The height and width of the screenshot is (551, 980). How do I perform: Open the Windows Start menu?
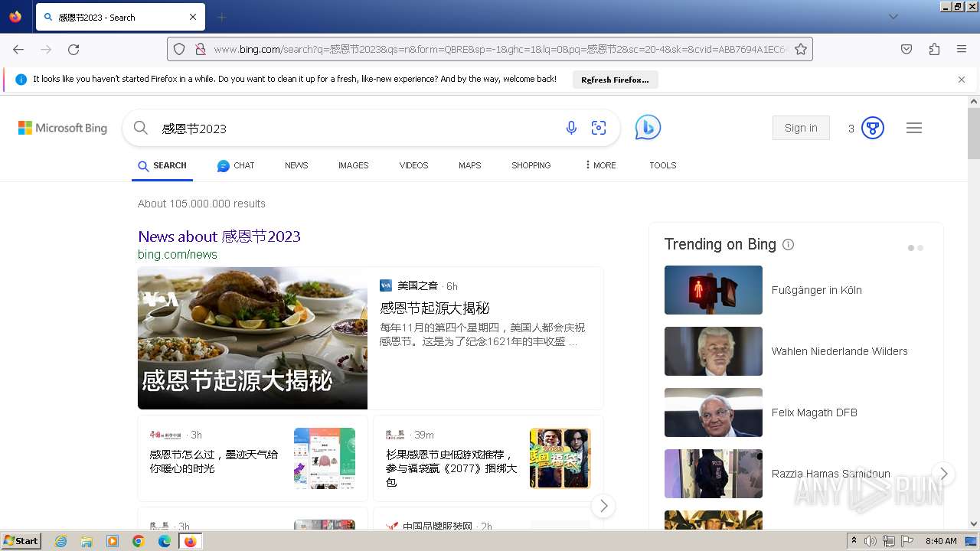(x=21, y=540)
